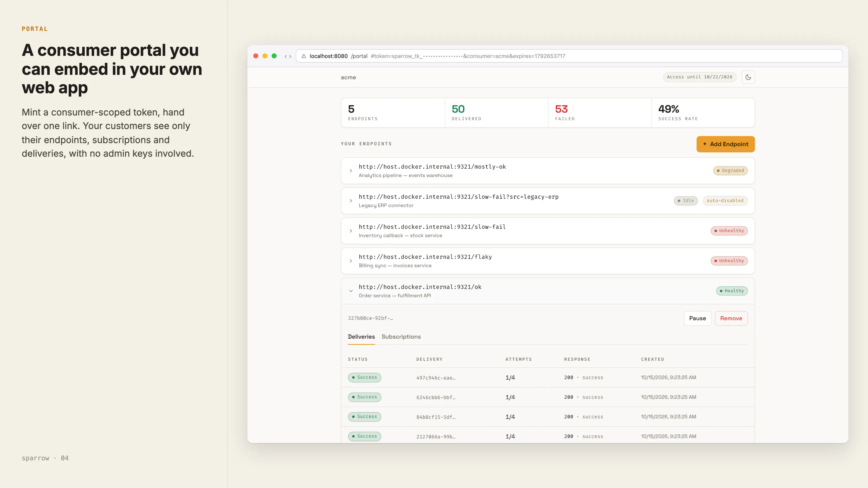
Task: Click the Healthy status badge
Action: pos(732,291)
